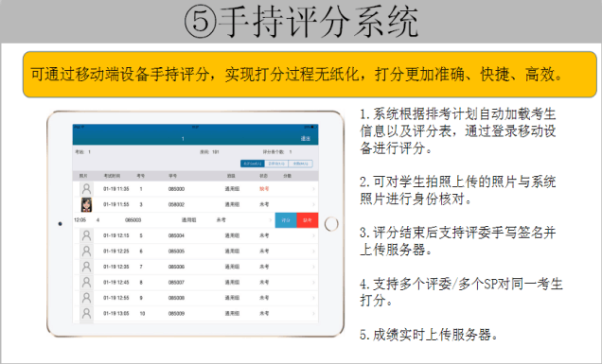Click the 考试时间 column header

[112, 176]
